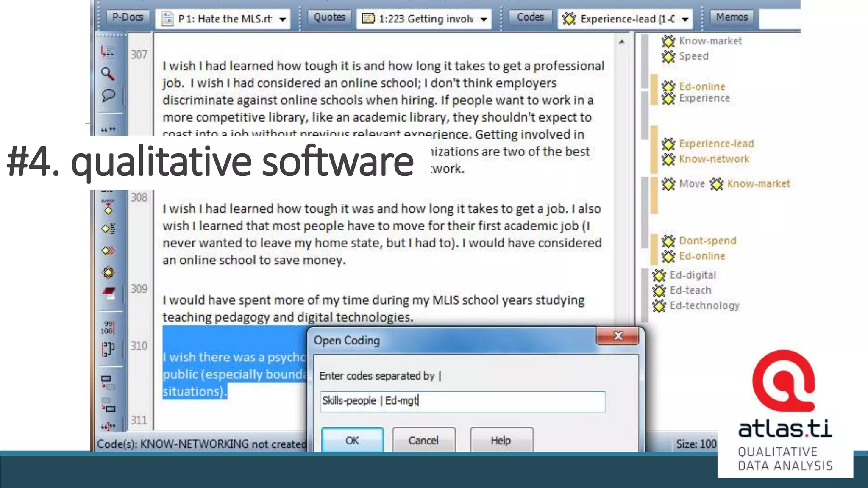Open the Codes list dropdown arrow
The image size is (868, 488).
(x=685, y=19)
